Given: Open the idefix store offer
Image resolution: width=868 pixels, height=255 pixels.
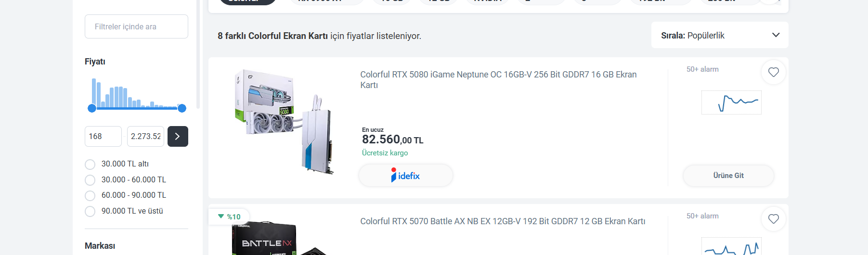Looking at the screenshot, I should 406,176.
